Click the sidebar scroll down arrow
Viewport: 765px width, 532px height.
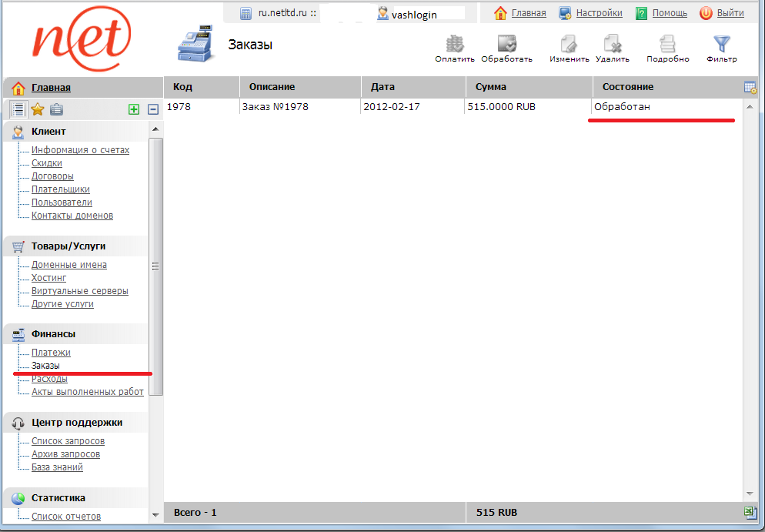(156, 514)
